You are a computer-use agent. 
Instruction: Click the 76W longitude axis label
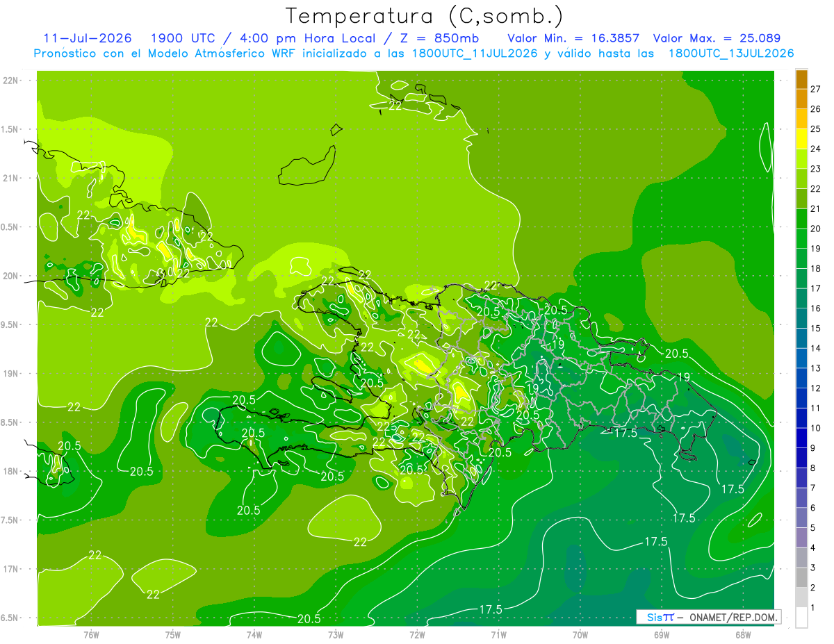point(91,634)
